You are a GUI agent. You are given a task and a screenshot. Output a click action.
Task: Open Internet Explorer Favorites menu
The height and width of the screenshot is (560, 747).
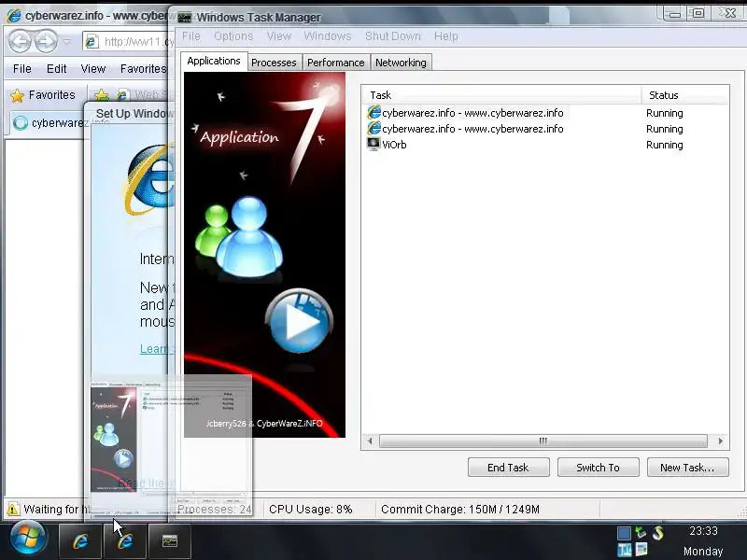[143, 69]
